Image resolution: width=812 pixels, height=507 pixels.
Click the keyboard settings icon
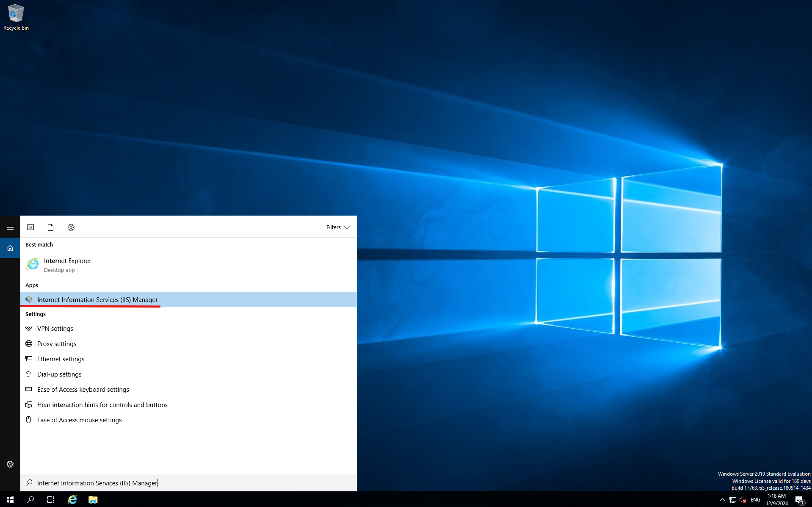pos(29,389)
